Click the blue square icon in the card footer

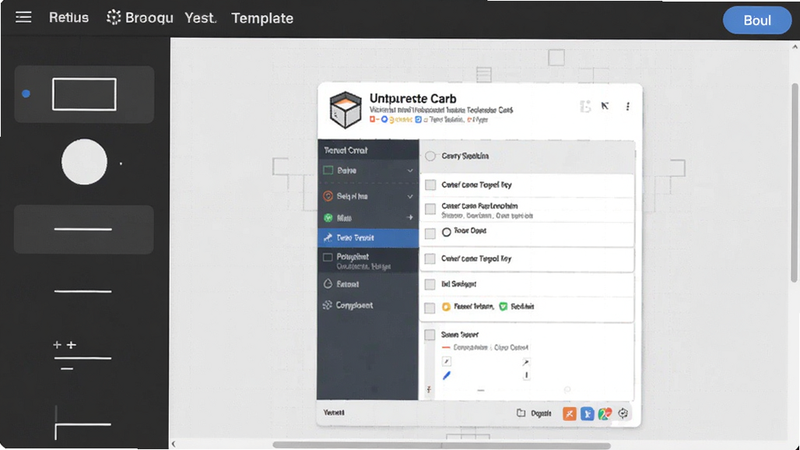[x=587, y=414]
